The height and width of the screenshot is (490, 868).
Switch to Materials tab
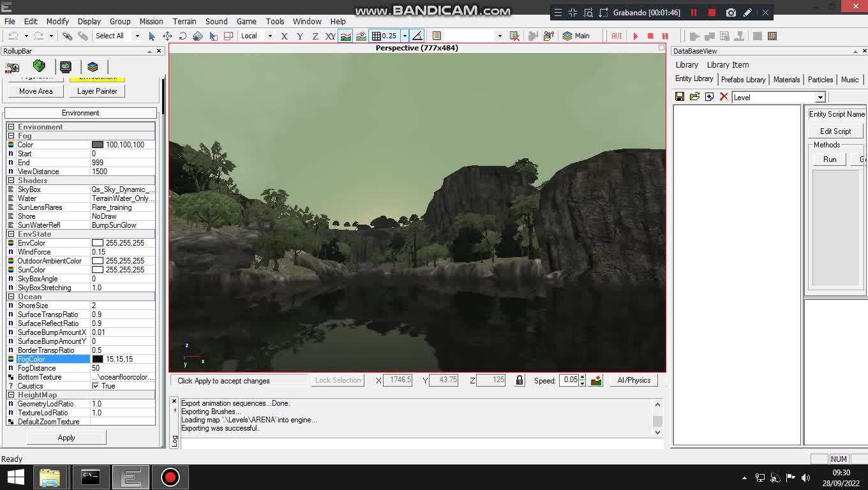[x=786, y=80]
